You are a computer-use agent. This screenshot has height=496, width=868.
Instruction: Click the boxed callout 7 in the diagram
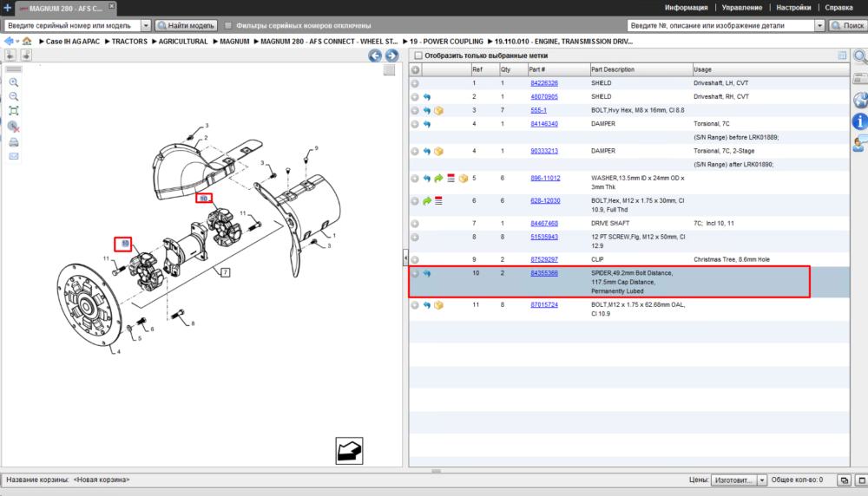tap(226, 272)
